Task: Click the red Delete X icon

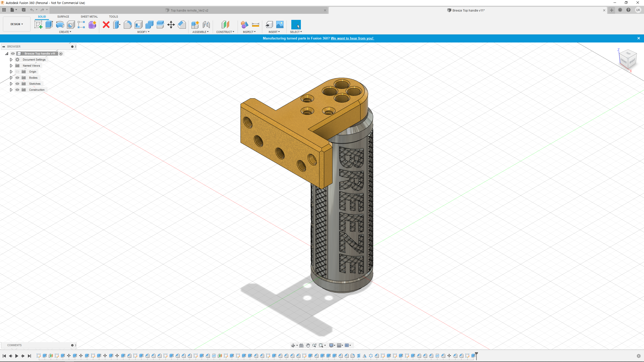Action: tap(106, 25)
